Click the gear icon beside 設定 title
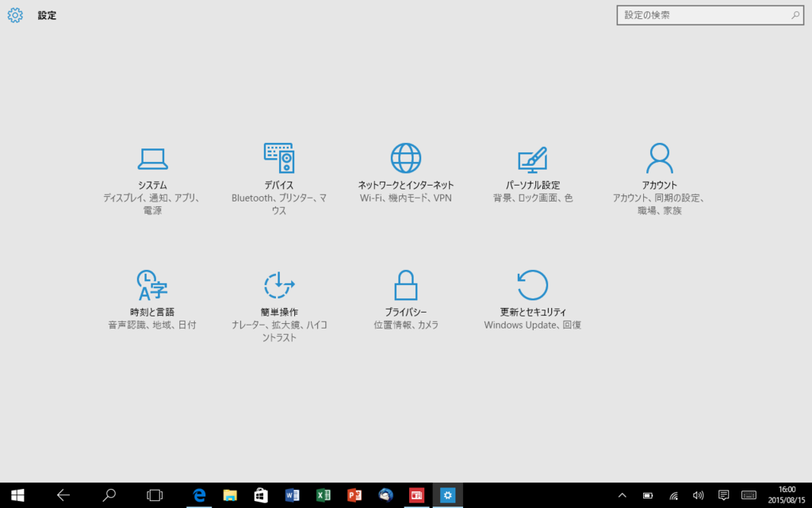The height and width of the screenshot is (508, 812). tap(14, 15)
